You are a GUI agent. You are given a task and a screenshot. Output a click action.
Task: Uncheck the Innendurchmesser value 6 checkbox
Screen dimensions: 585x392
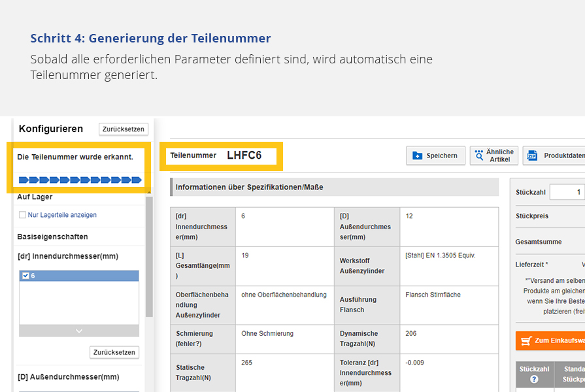pos(26,276)
